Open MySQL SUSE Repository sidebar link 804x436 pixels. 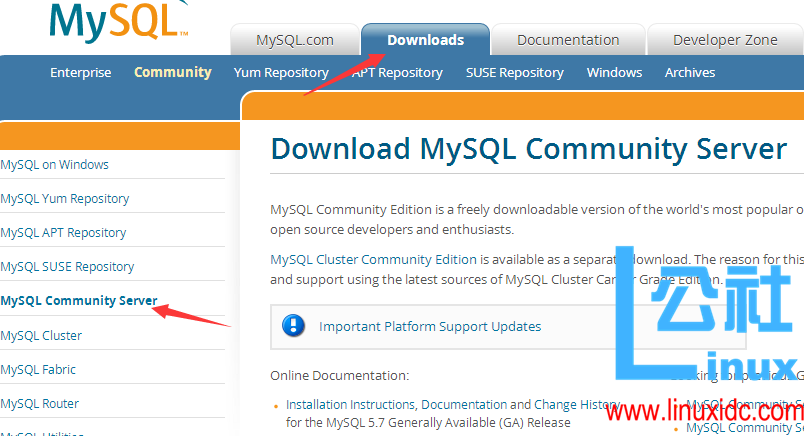(x=67, y=267)
